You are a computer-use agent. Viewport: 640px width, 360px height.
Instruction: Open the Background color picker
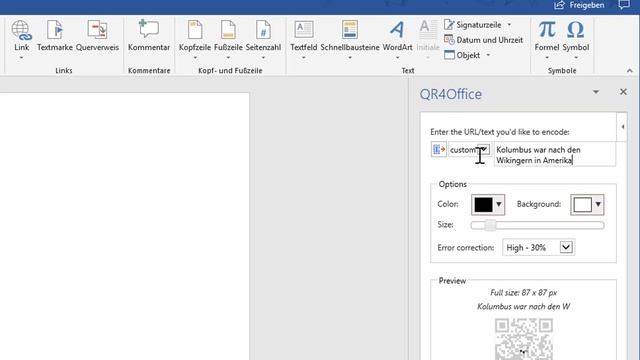click(x=587, y=204)
